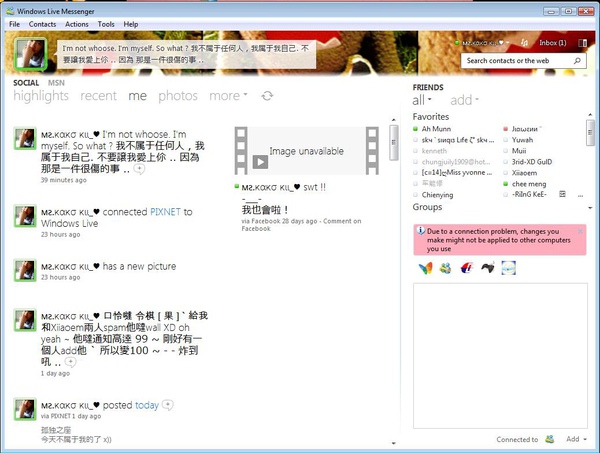Add comment on the 1 day ago spam post

coord(70,362)
